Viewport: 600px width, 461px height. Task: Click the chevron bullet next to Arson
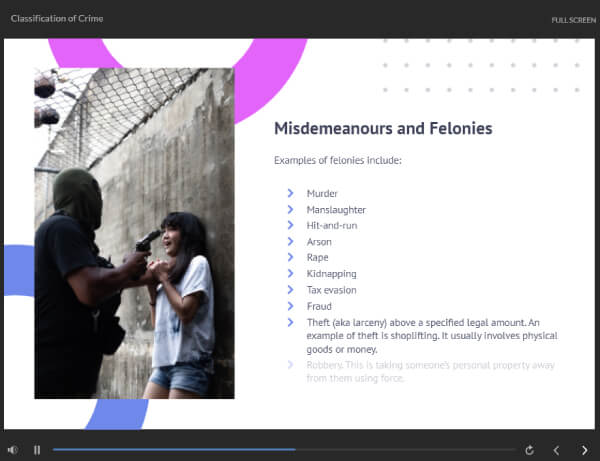tap(290, 241)
